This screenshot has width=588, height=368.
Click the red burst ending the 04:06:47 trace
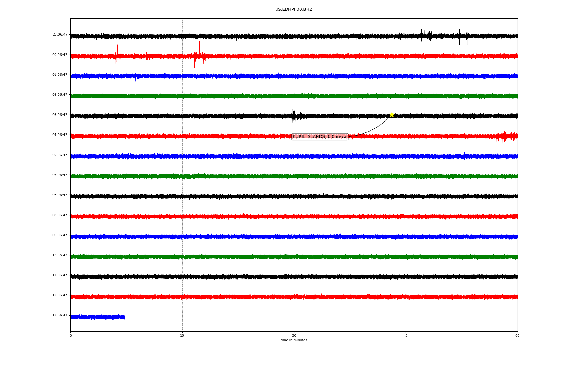pyautogui.click(x=507, y=136)
